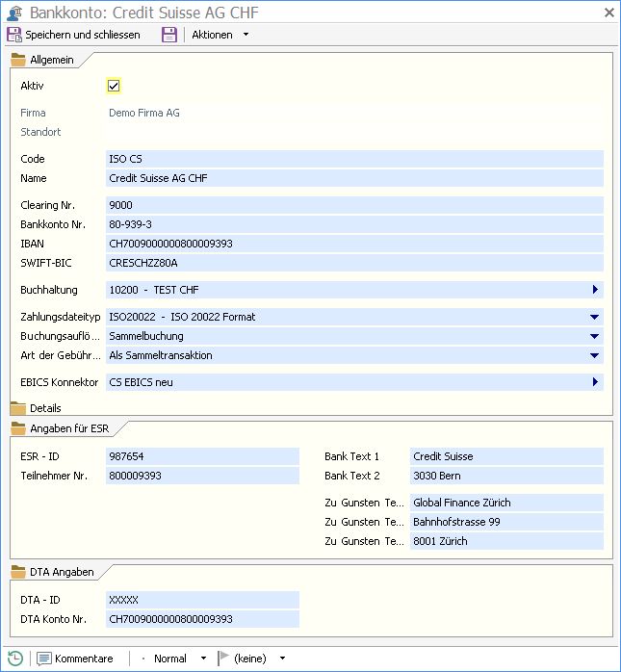Close the Bankkonto window
The height and width of the screenshot is (672, 621).
(608, 13)
